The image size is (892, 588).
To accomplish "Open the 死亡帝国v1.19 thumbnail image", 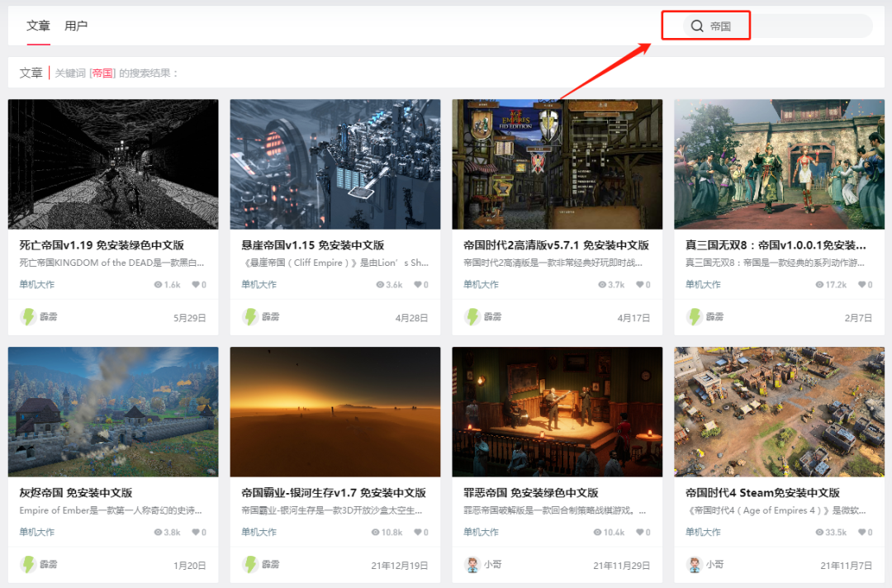I will click(113, 164).
